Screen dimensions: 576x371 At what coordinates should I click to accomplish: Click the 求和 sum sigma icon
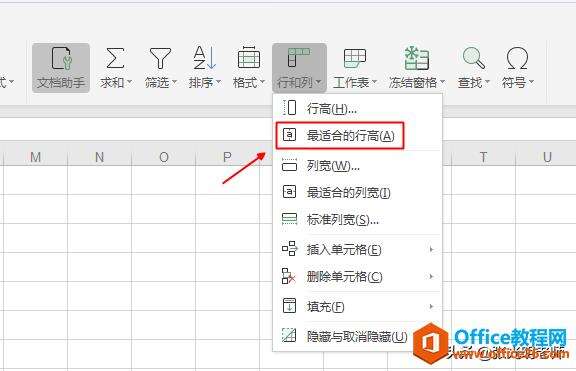click(x=115, y=58)
